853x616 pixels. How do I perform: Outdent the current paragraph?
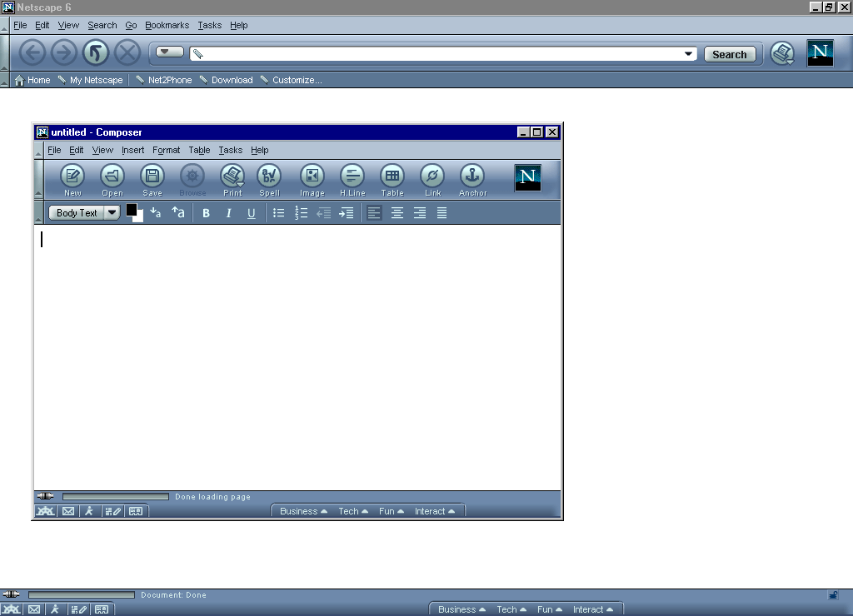pyautogui.click(x=324, y=212)
